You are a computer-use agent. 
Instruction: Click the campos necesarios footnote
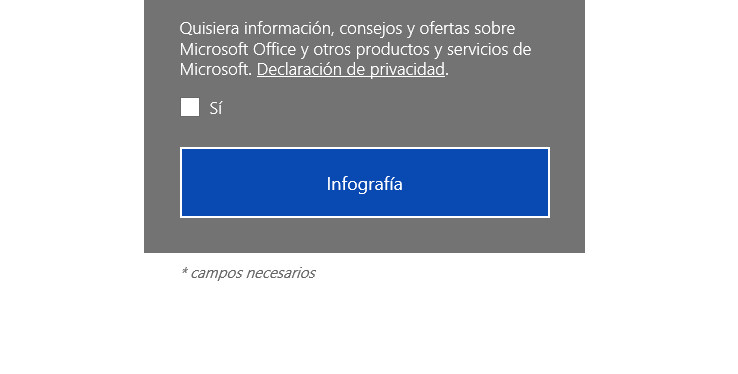248,273
